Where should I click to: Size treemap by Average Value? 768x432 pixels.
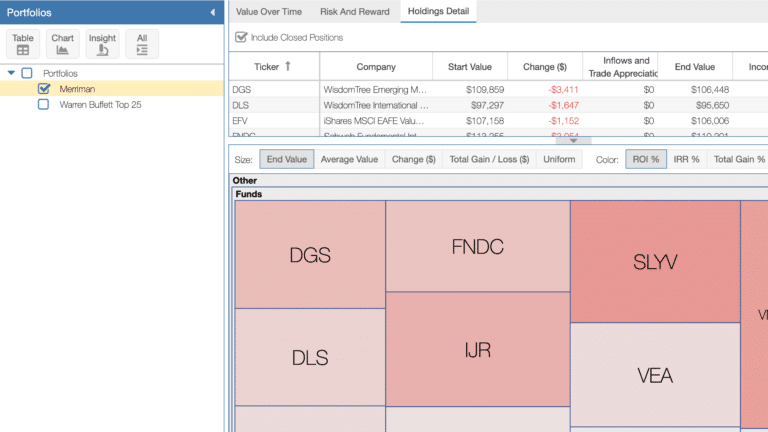pyautogui.click(x=349, y=159)
